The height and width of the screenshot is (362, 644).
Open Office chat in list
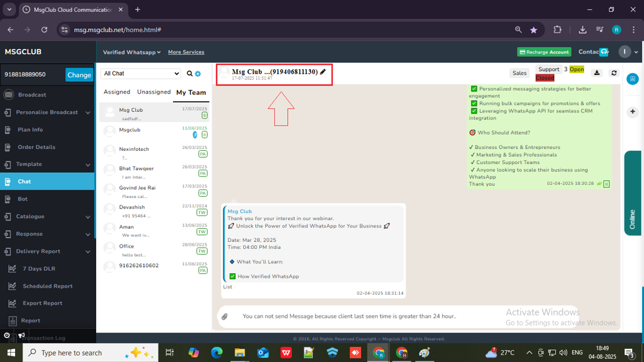[155, 248]
